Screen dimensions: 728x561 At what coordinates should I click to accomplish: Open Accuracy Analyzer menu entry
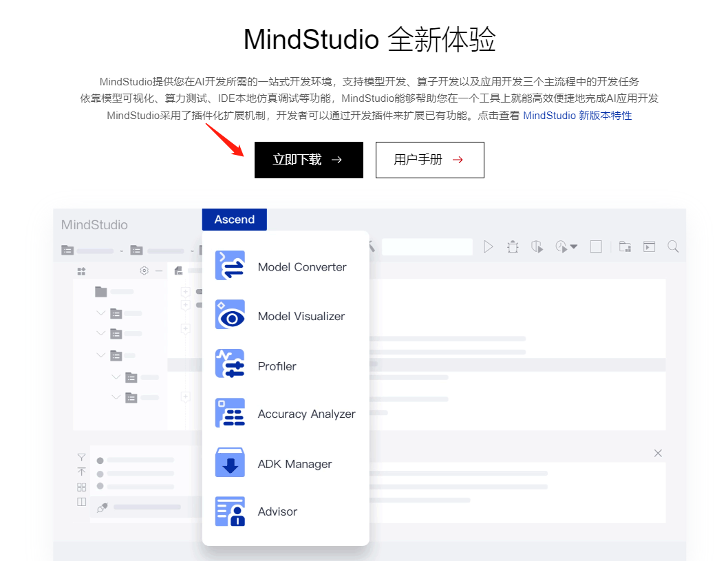[x=306, y=414]
